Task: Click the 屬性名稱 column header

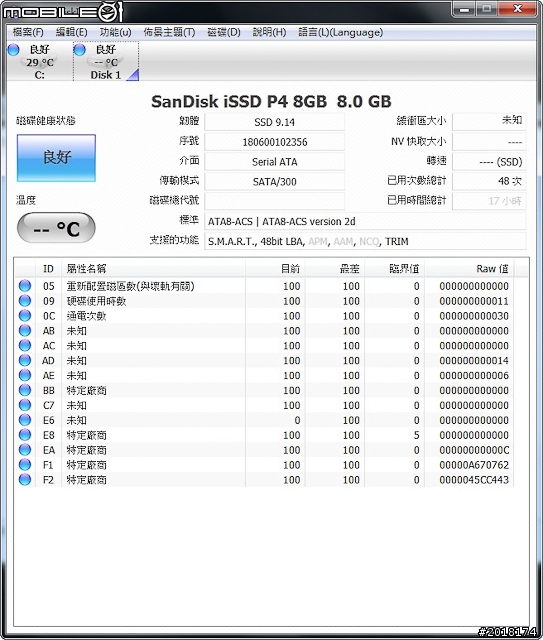Action: (x=153, y=269)
